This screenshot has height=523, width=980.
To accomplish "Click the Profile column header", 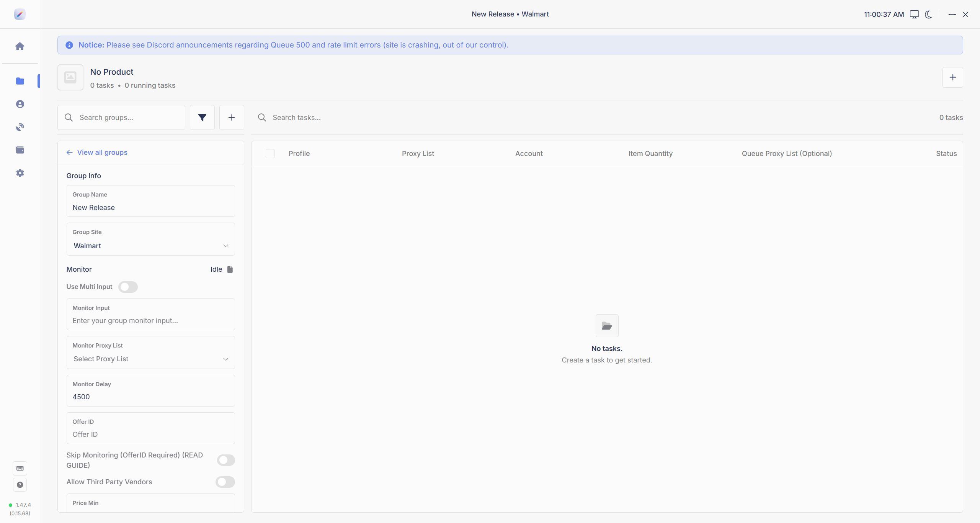I will tap(299, 154).
